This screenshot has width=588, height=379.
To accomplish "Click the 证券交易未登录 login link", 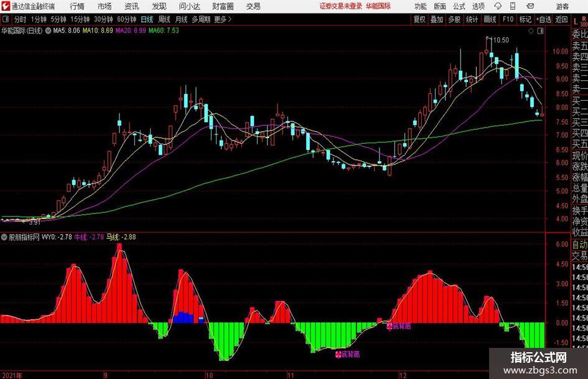I will [341, 6].
